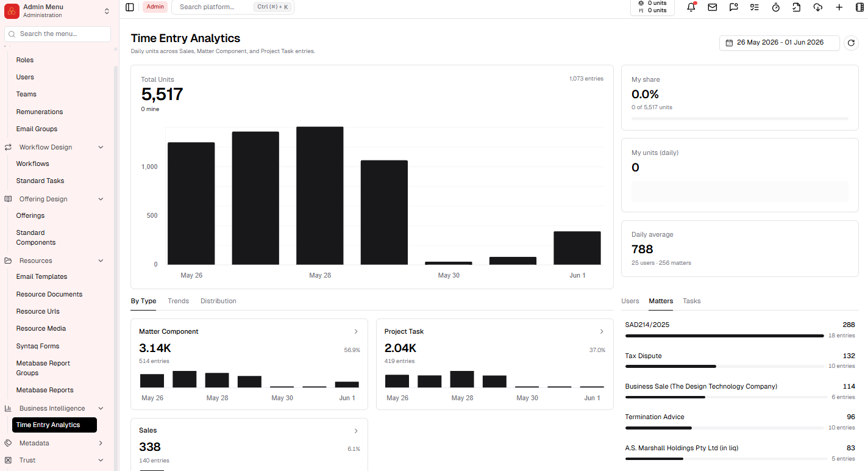Click the Admin badge in top bar
Screen dimensions: 868x471
(x=155, y=7)
